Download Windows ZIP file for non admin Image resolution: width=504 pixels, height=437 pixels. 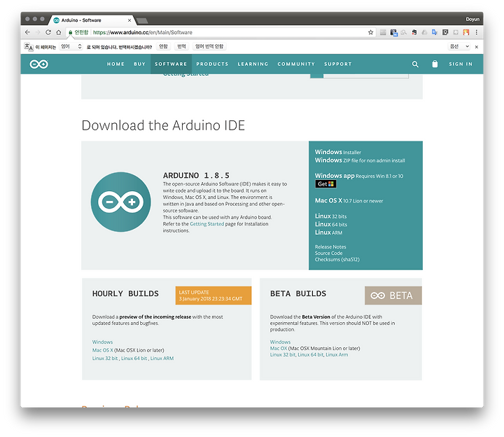tap(360, 160)
